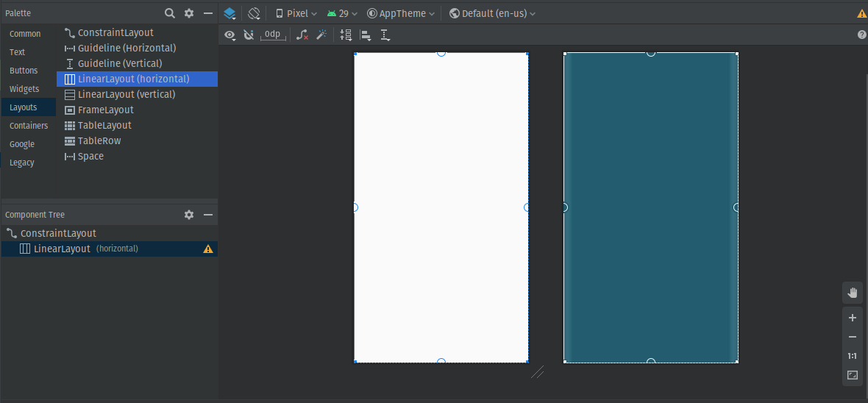Open help question mark icon
The height and width of the screenshot is (403, 868).
click(862, 35)
